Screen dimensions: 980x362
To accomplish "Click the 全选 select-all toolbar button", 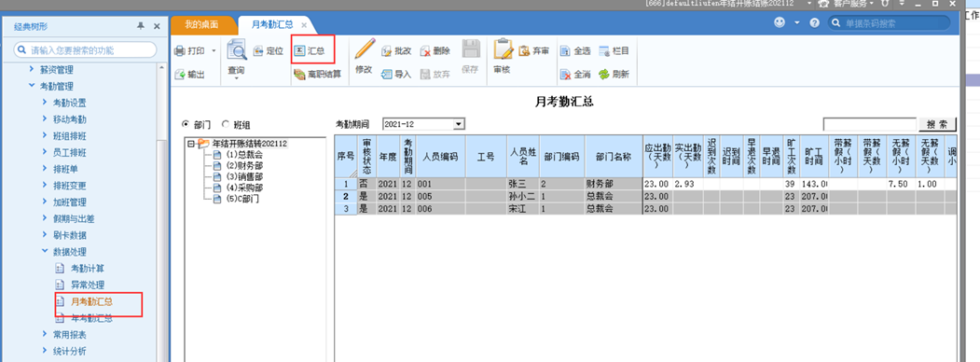I will 576,51.
